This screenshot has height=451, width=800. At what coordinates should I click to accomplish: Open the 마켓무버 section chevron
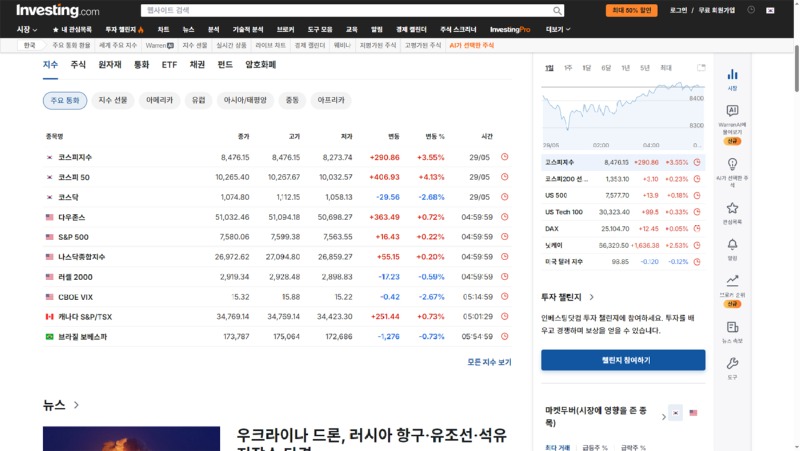coord(663,417)
